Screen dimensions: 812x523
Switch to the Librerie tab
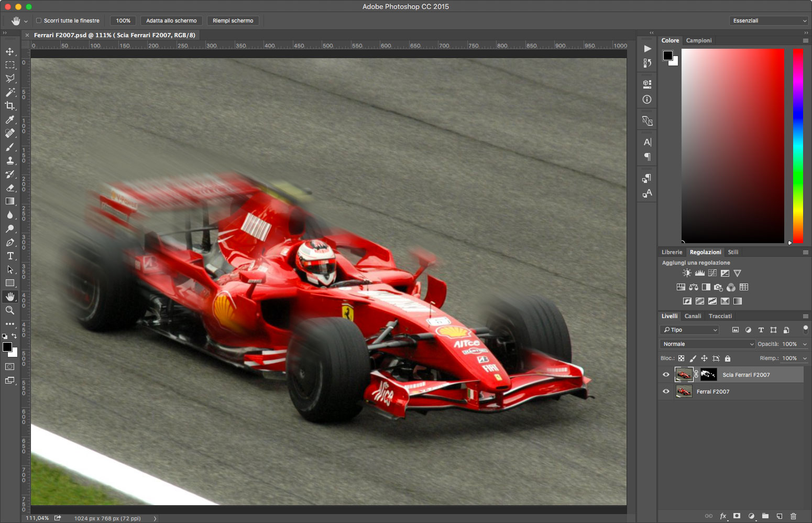point(672,252)
